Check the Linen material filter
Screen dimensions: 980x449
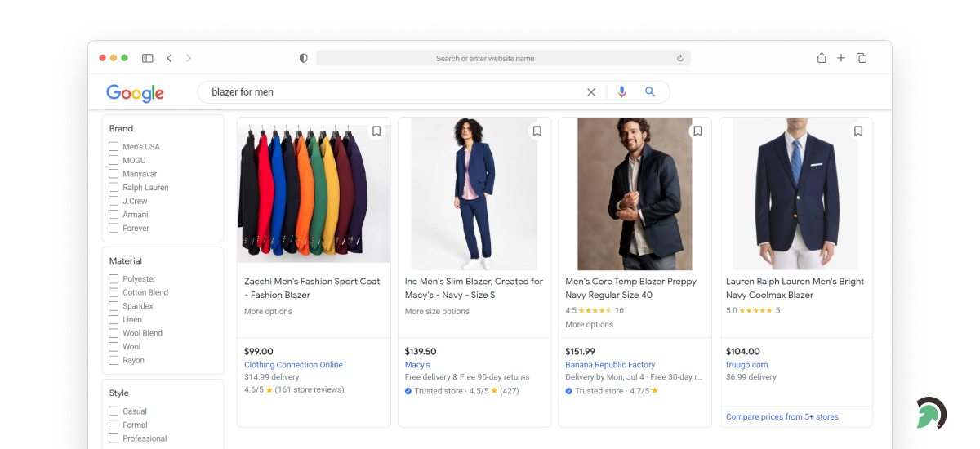[114, 320]
